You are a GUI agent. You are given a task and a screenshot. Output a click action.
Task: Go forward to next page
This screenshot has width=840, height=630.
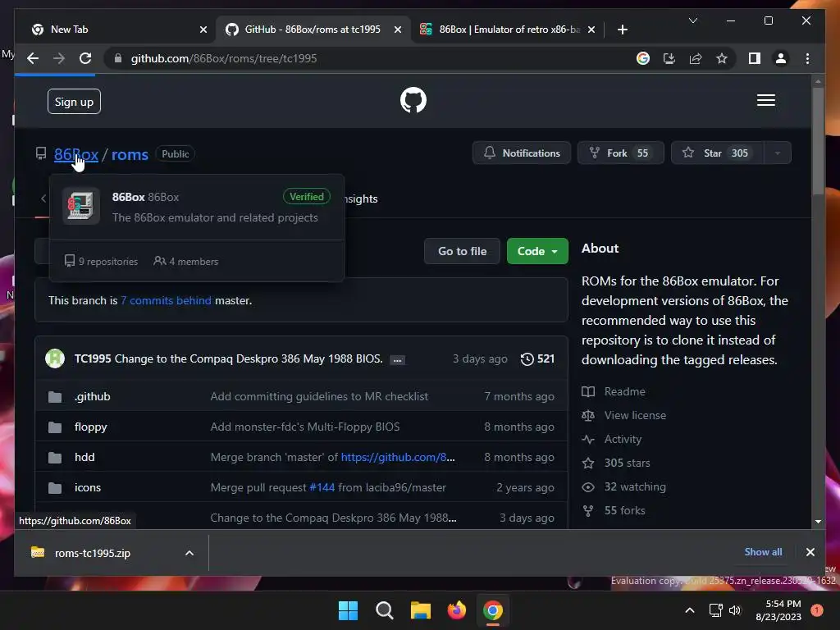[59, 58]
